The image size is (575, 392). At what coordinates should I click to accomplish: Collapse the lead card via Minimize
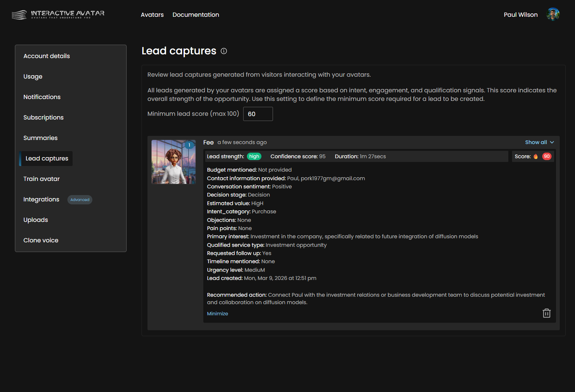[x=217, y=313]
